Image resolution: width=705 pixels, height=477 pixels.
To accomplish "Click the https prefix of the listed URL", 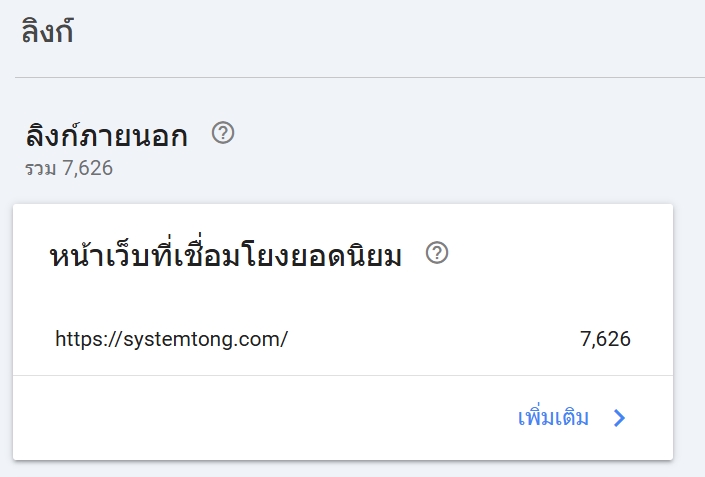I will pyautogui.click(x=76, y=339).
